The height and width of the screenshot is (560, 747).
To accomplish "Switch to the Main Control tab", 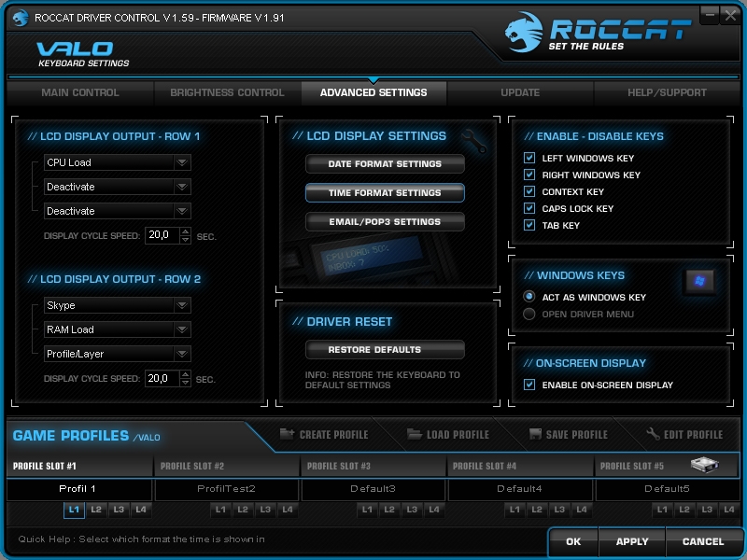I will pyautogui.click(x=80, y=92).
